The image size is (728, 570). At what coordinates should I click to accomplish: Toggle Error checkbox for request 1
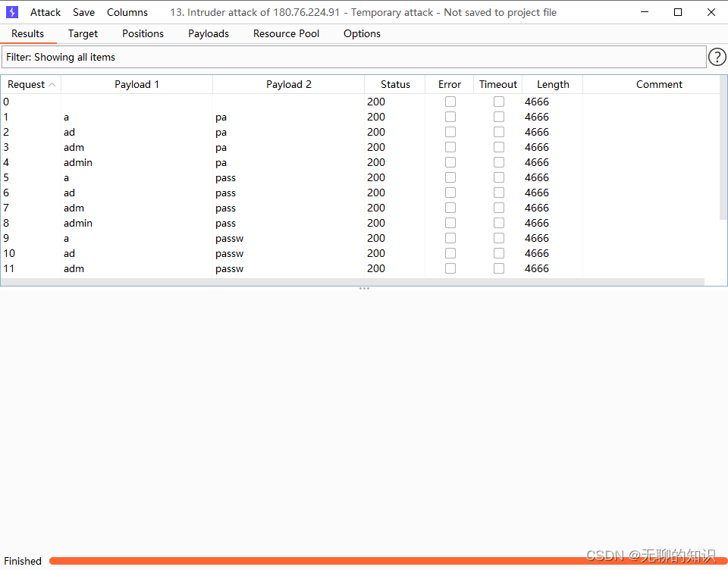coord(450,117)
